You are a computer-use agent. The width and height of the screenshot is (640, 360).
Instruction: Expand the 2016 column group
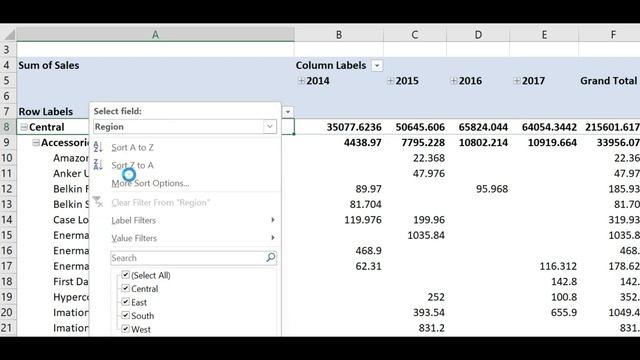tap(454, 81)
